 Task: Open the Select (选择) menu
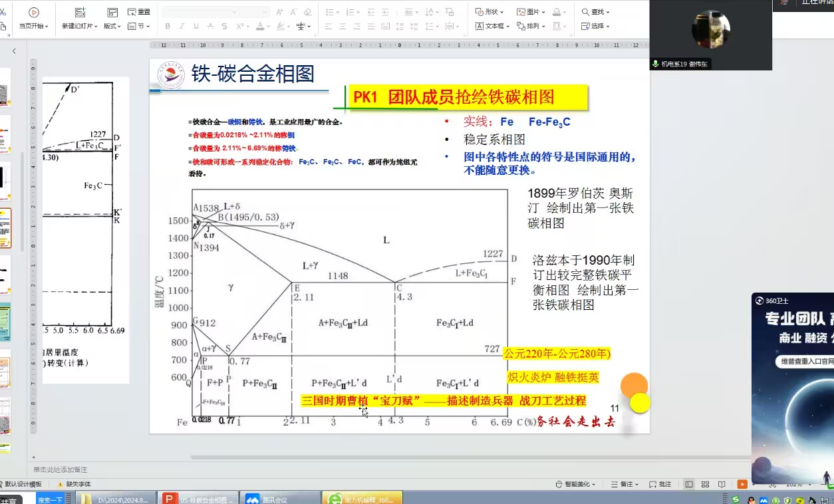(595, 26)
